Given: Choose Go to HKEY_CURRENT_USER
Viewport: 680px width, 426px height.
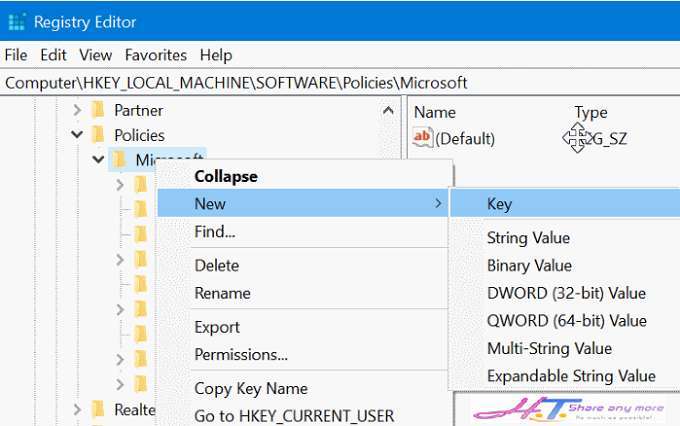Looking at the screenshot, I should [x=294, y=416].
